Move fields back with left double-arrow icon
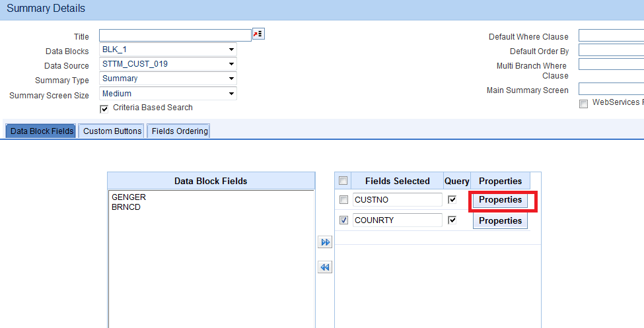 324,267
